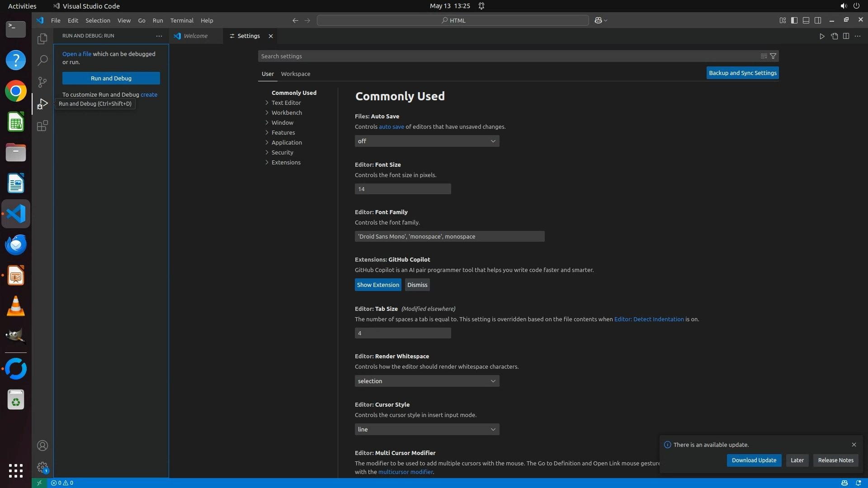The image size is (868, 488).
Task: Click the Download Update button
Action: [754, 460]
